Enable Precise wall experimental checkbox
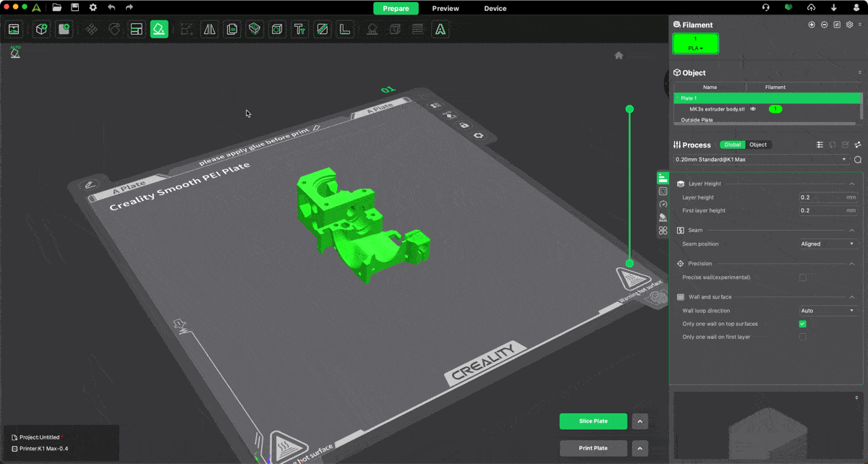868x464 pixels. (802, 278)
